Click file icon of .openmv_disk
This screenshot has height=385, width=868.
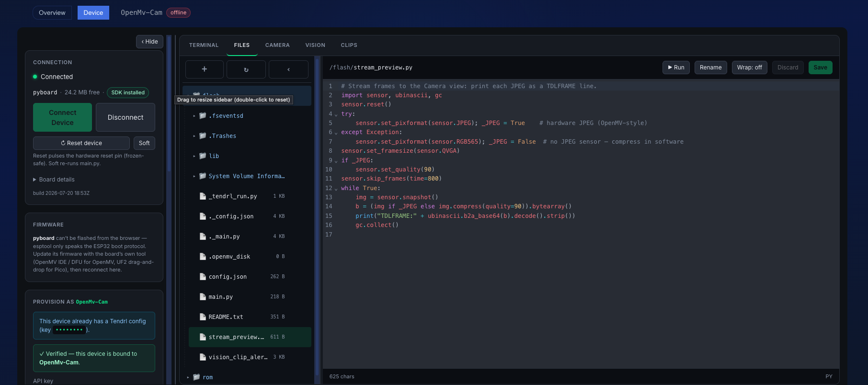[x=203, y=257]
